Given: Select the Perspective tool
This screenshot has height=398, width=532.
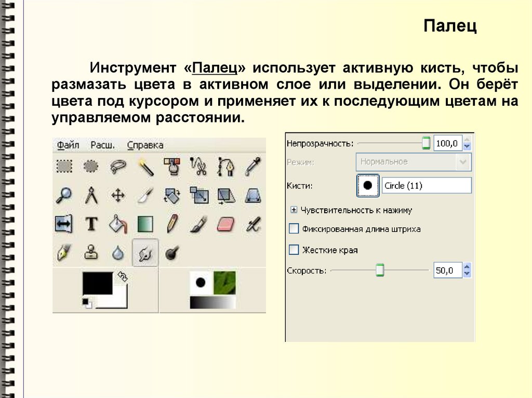Looking at the screenshot, I should 253,196.
